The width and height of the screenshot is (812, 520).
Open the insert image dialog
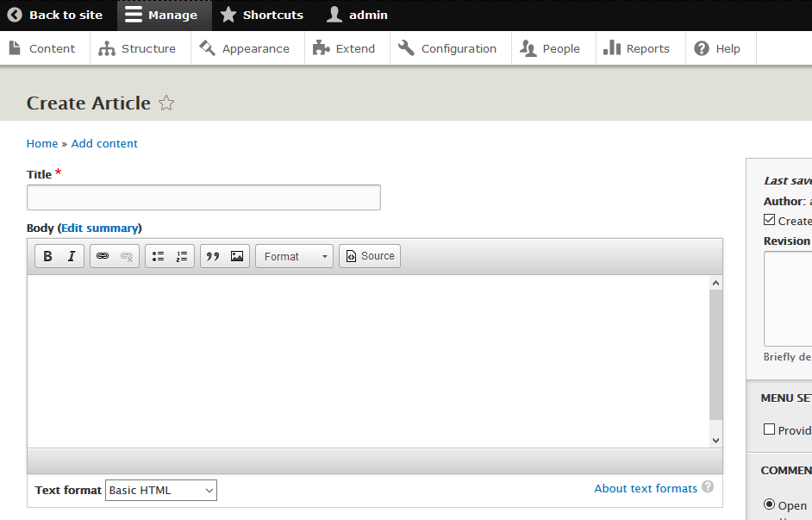pos(237,256)
